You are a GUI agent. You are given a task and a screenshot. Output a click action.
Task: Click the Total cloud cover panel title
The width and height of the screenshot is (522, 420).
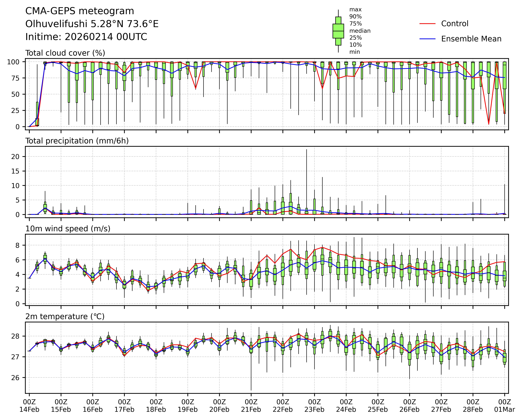tap(65, 53)
